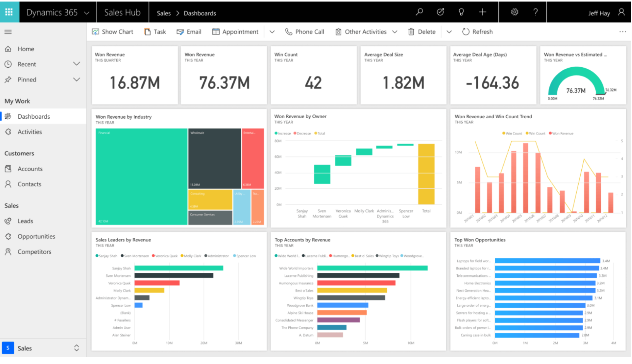632x364 pixels.
Task: Click the Dashboards breadcrumb link
Action: 200,13
